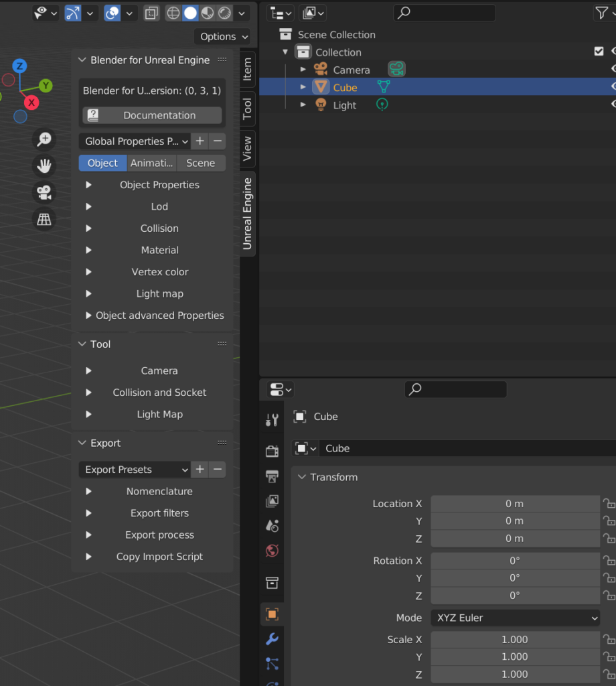The height and width of the screenshot is (686, 616).
Task: Remove the Global Properties preset with minus
Action: [218, 141]
